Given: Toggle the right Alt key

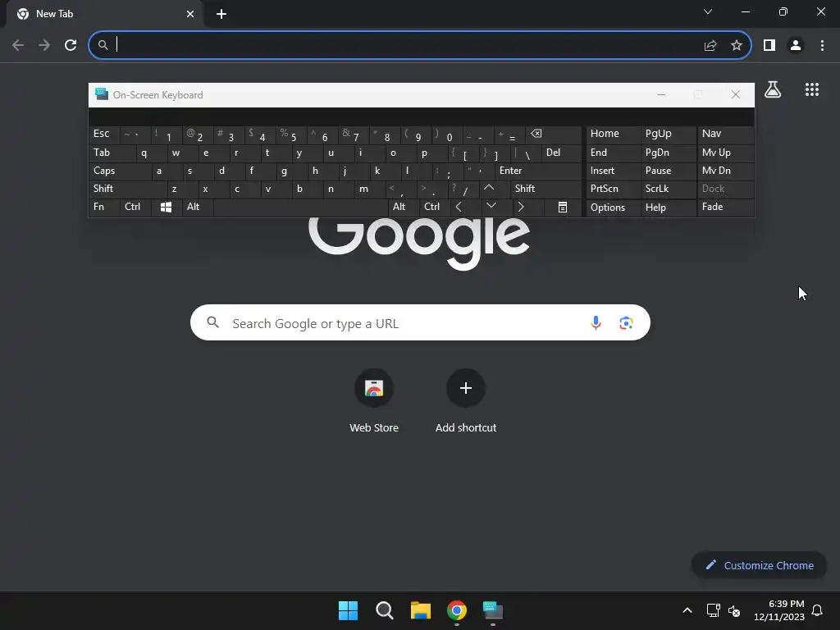Looking at the screenshot, I should click(404, 207).
